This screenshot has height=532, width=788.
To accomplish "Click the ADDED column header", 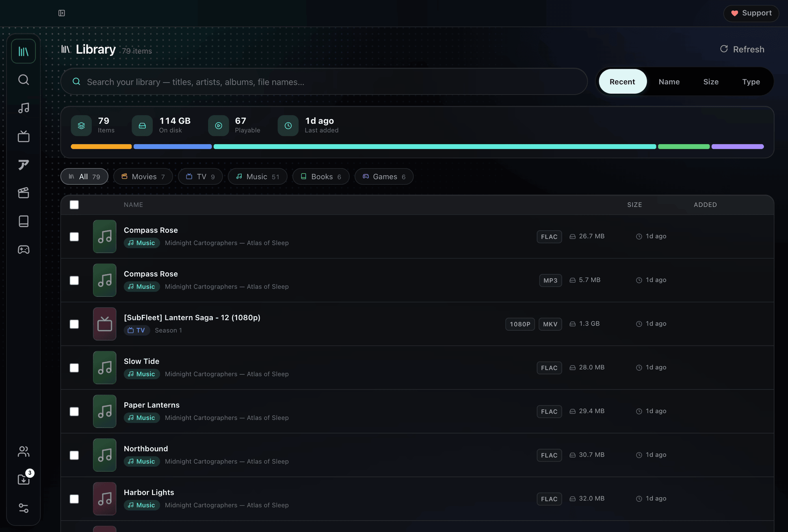I will [705, 205].
